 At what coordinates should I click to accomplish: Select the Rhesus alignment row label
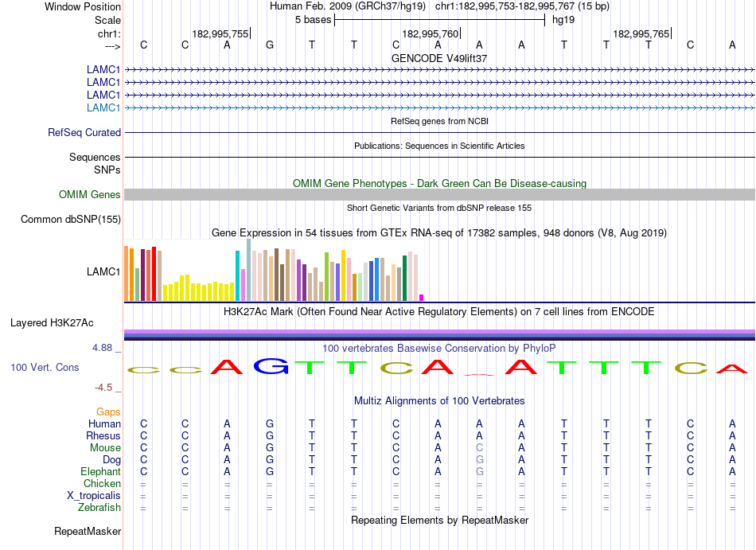pos(103,435)
